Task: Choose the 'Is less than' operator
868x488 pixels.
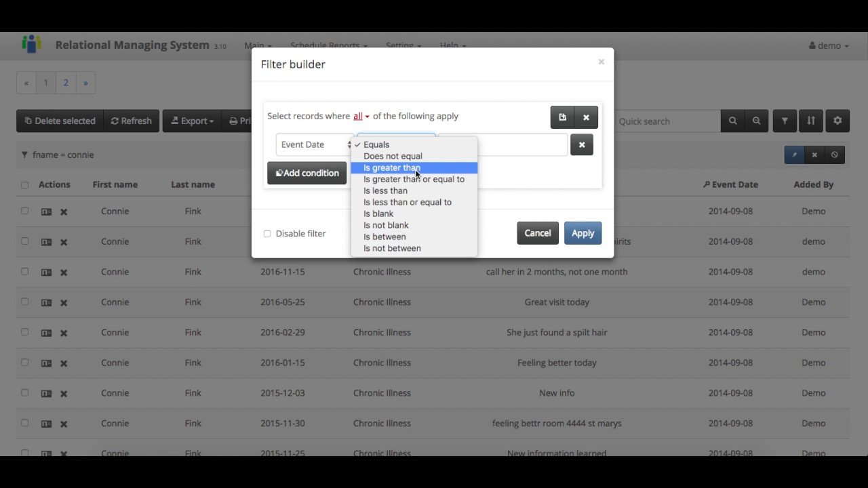Action: [414, 190]
